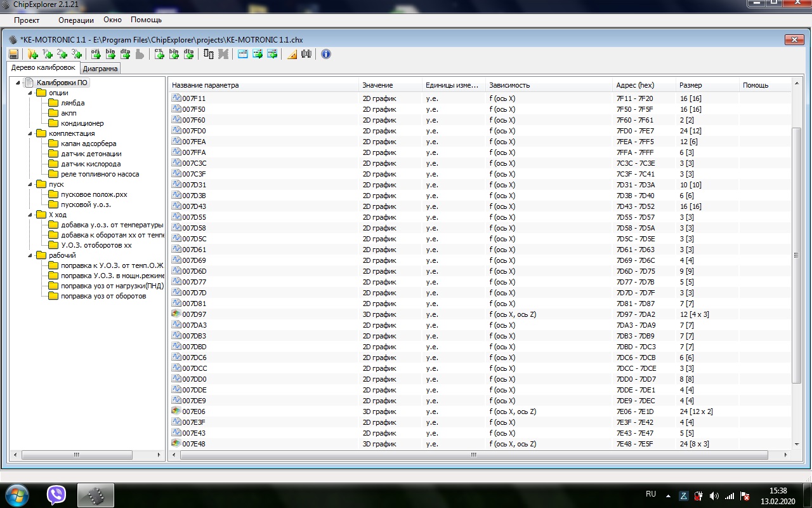Select the 'датчик детонации' tree item
This screenshot has height=508, width=812.
tap(91, 154)
